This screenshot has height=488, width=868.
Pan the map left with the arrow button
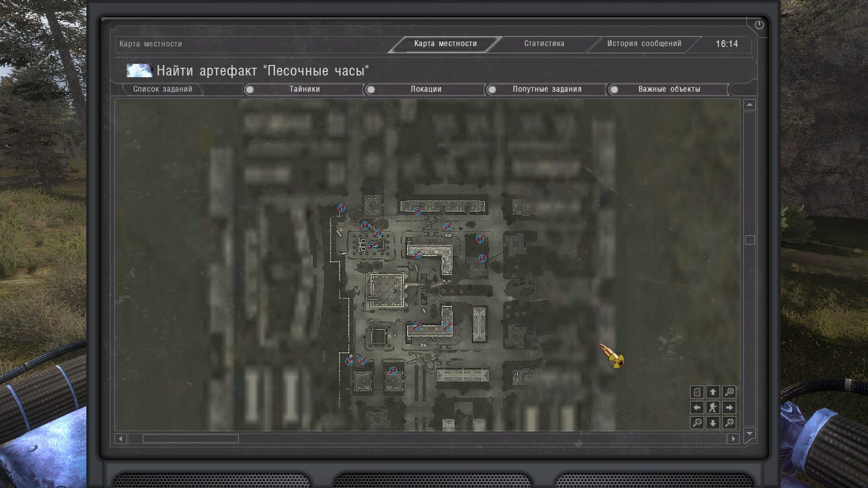[697, 407]
